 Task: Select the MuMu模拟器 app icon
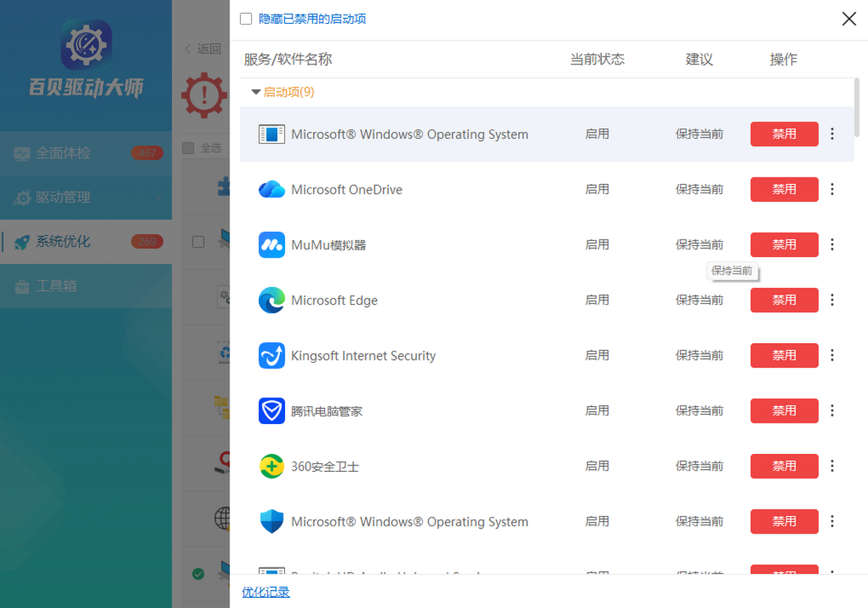tap(271, 245)
